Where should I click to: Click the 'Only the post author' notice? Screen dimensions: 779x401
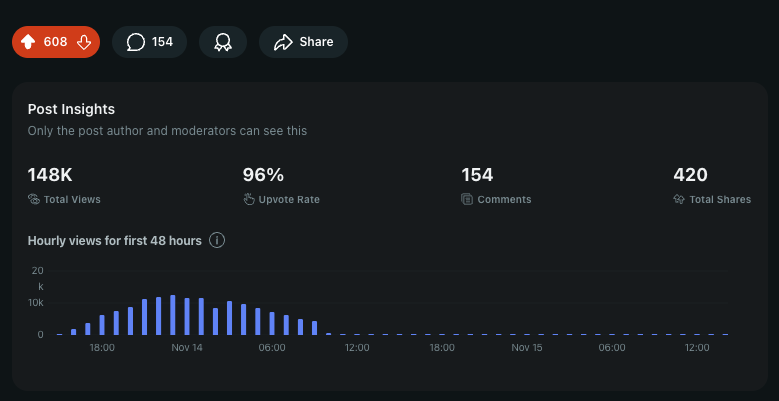click(167, 131)
